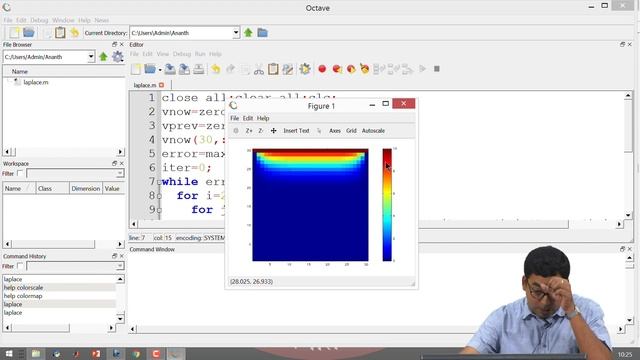Open Figure 1 Edit menu

pos(248,118)
